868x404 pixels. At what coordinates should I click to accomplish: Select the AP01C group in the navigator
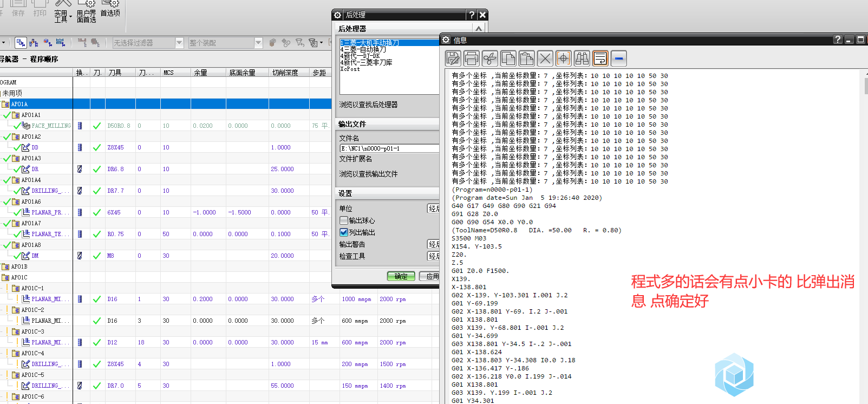(x=19, y=277)
